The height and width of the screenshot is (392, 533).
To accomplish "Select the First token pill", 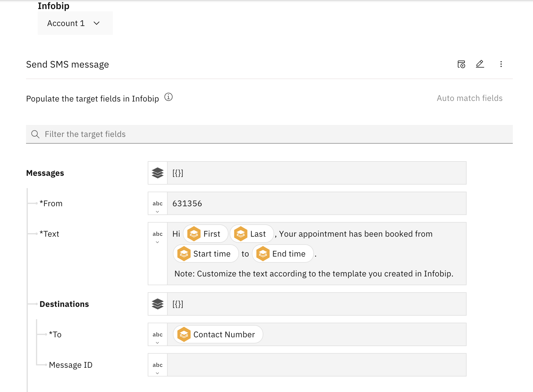I will (x=206, y=234).
